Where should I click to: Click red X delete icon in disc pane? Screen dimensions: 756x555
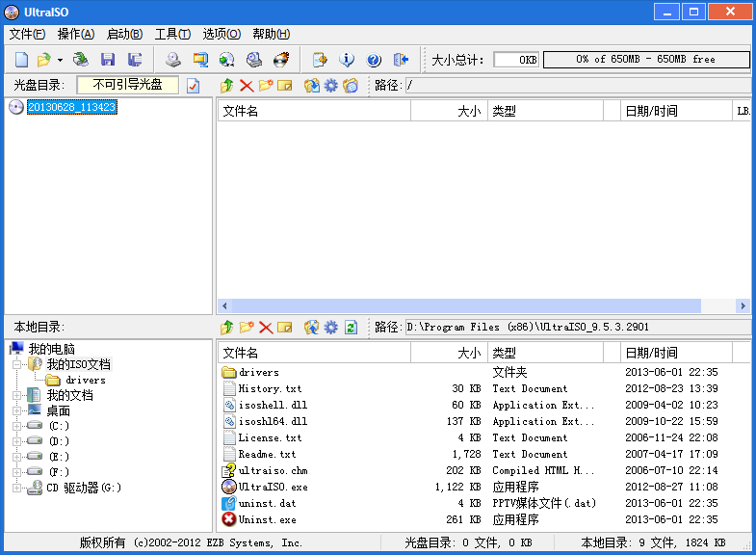(247, 86)
